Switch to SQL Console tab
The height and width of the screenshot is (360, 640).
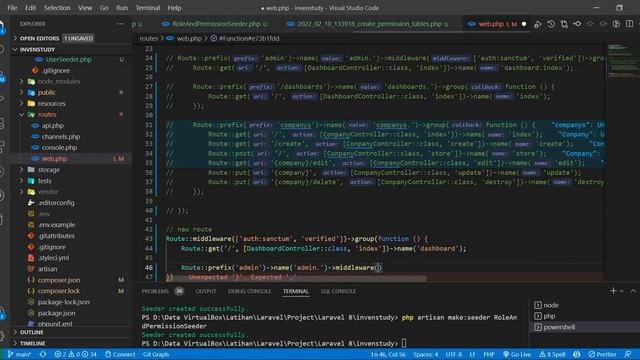coord(338,291)
